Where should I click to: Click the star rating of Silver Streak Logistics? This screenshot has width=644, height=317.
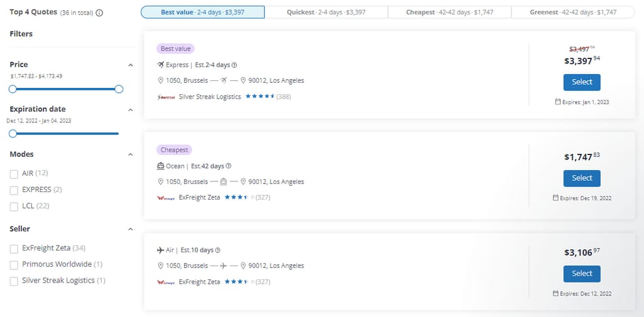point(259,97)
